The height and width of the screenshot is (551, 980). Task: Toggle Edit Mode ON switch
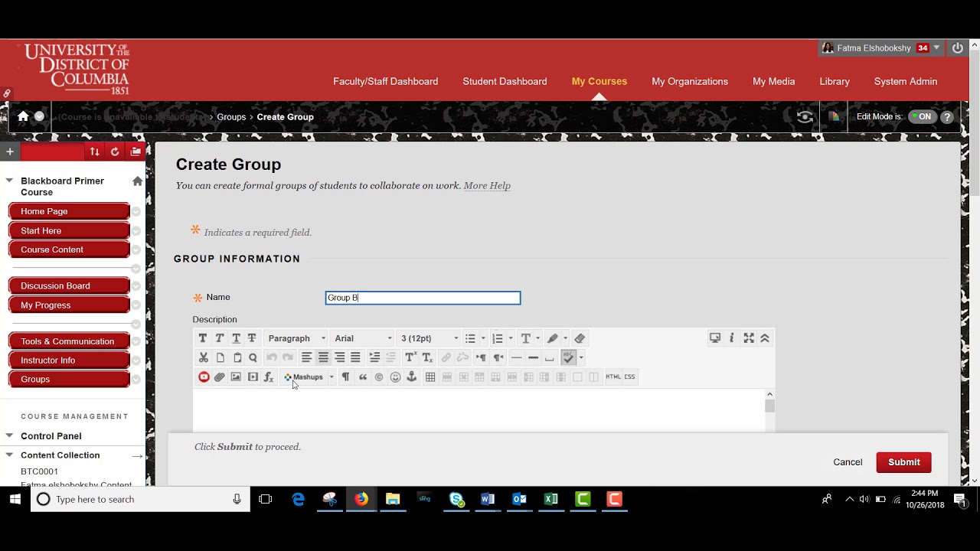click(x=922, y=117)
